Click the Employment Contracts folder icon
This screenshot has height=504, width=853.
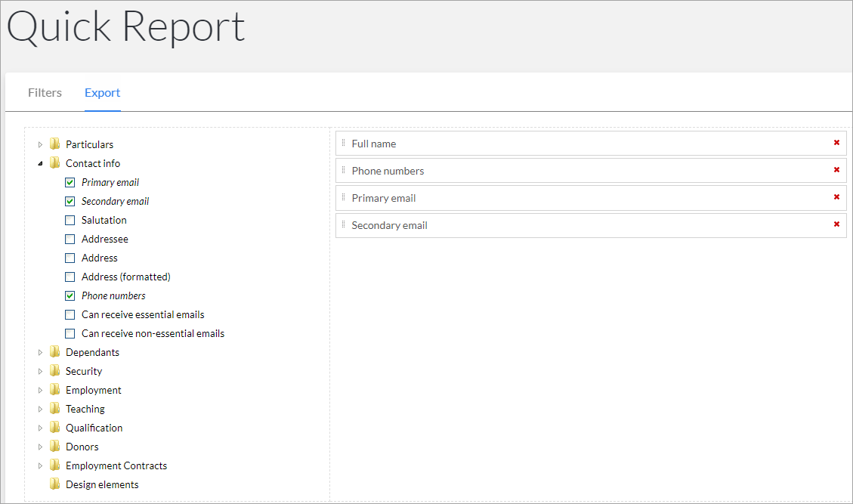tap(54, 465)
